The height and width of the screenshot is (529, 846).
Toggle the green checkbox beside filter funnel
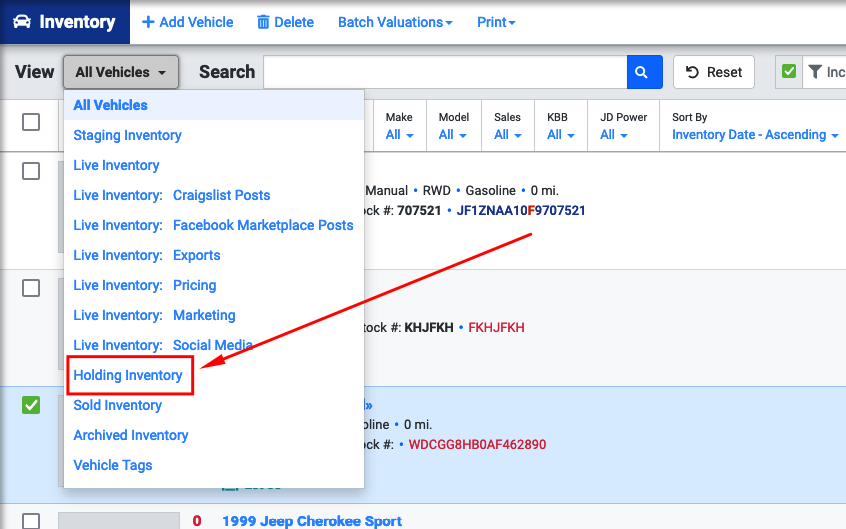[789, 71]
